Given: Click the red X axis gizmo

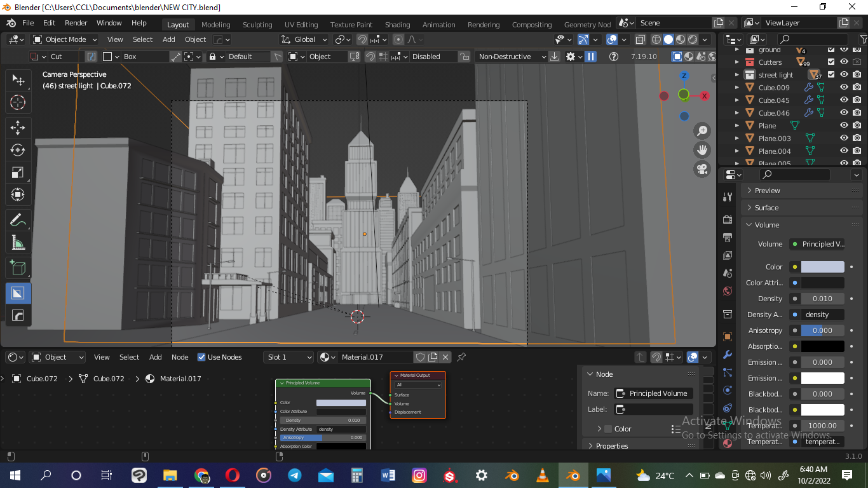Looking at the screenshot, I should point(704,96).
